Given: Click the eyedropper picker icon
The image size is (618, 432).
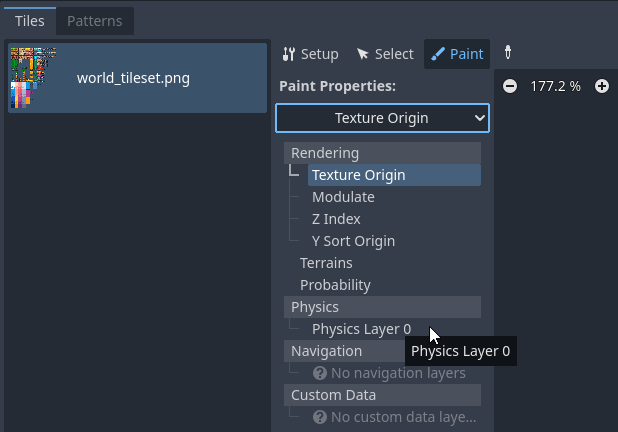Looking at the screenshot, I should coord(507,53).
